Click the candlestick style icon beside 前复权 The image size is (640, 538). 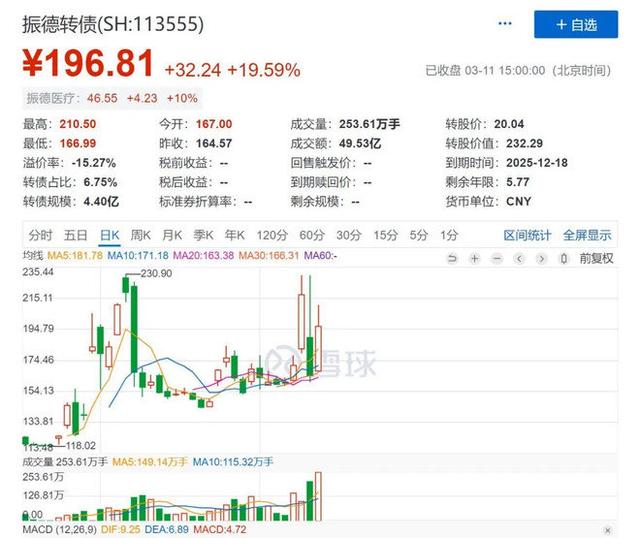pyautogui.click(x=564, y=258)
